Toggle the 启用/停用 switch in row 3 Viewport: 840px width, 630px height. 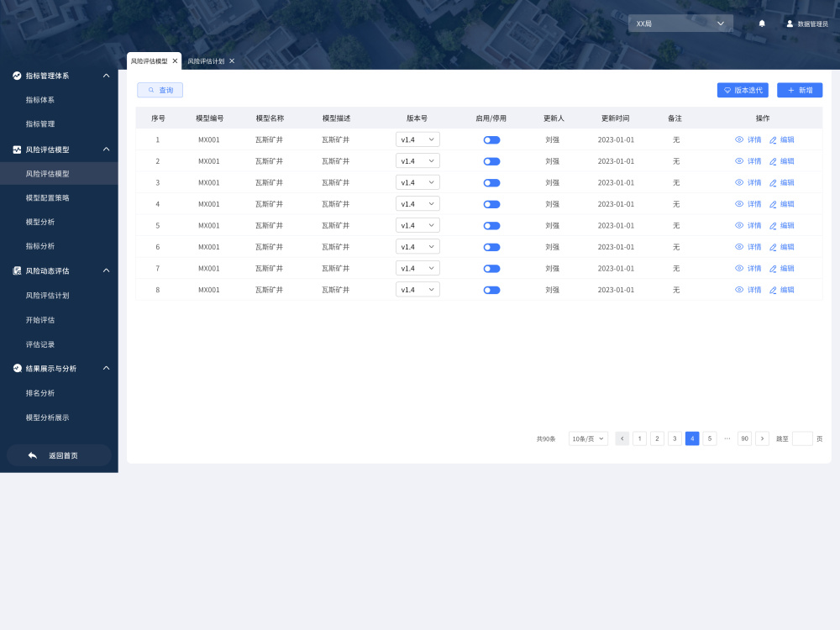point(491,182)
